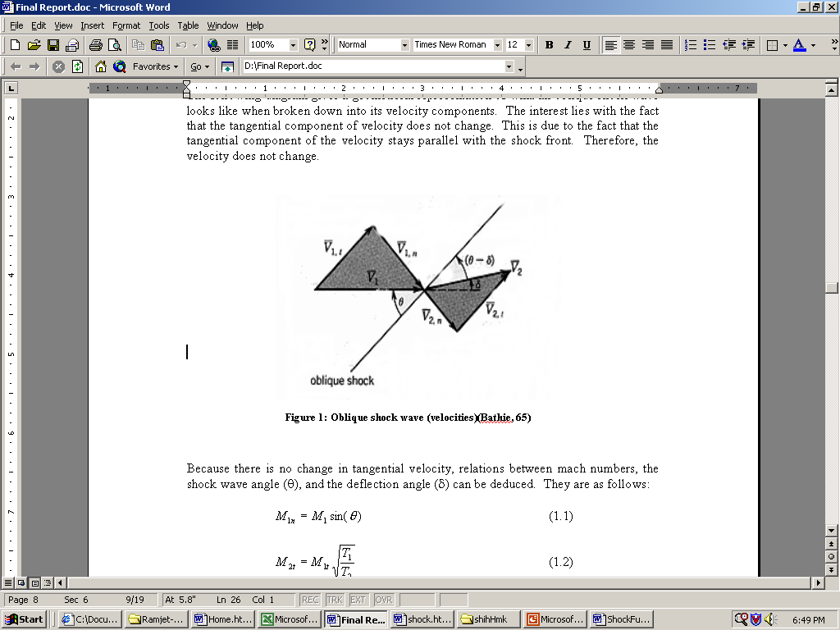The image size is (840, 630).
Task: Open the Table menu
Action: coord(188,25)
